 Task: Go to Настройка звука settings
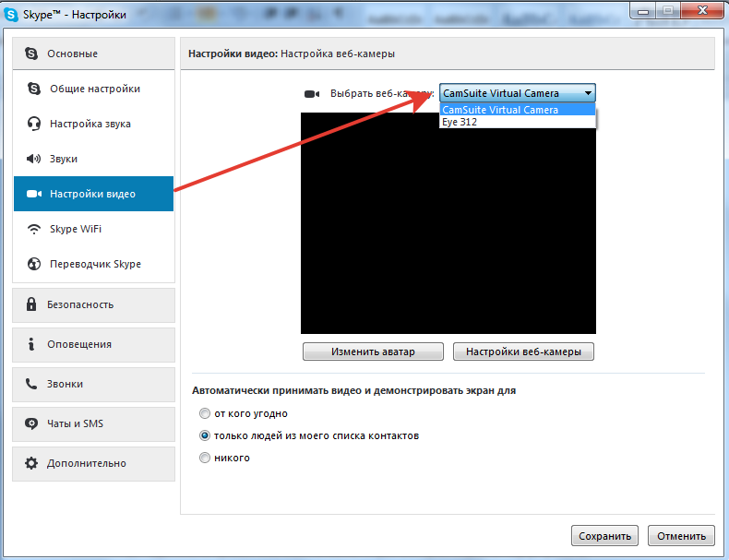[93, 124]
